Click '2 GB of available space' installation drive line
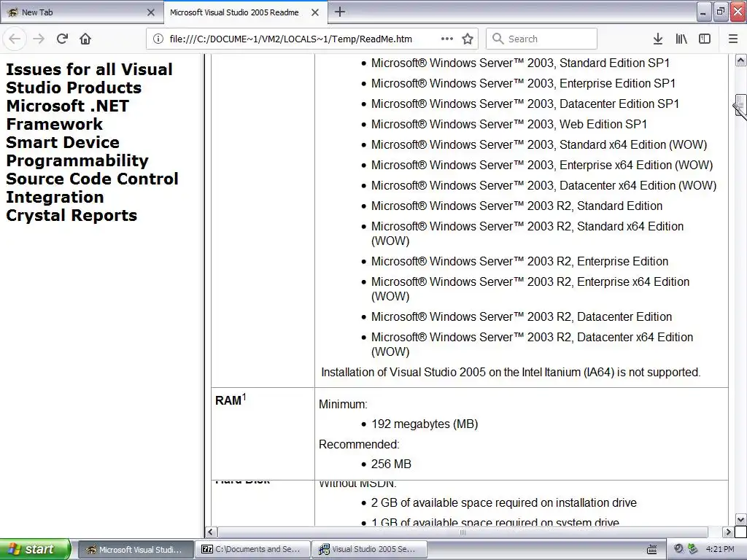 (503, 503)
